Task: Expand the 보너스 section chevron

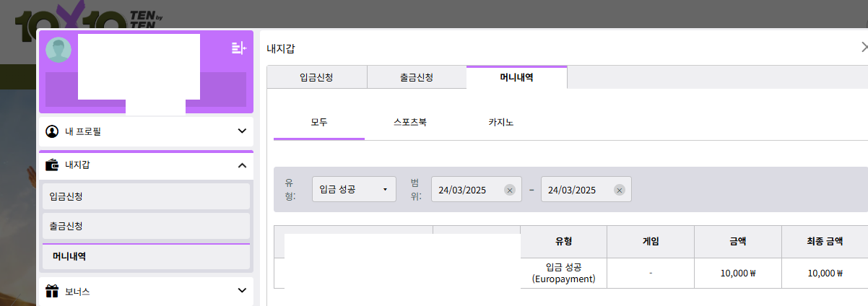Action: tap(242, 291)
